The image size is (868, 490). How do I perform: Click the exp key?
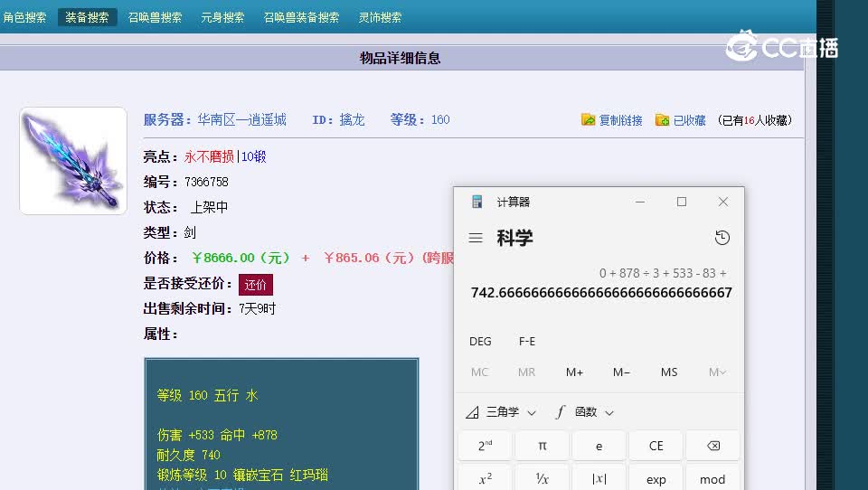pyautogui.click(x=656, y=478)
